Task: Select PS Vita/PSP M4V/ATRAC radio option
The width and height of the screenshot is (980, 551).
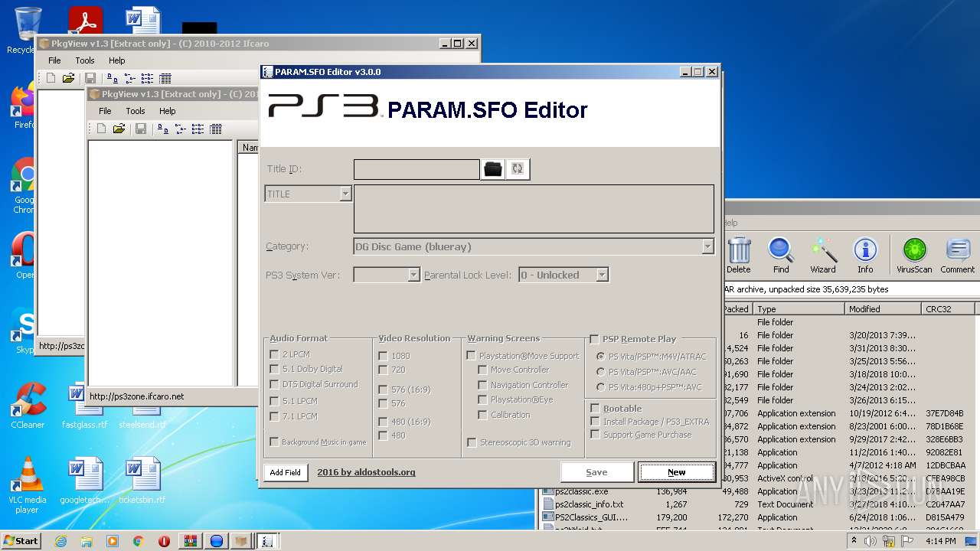Action: point(600,357)
